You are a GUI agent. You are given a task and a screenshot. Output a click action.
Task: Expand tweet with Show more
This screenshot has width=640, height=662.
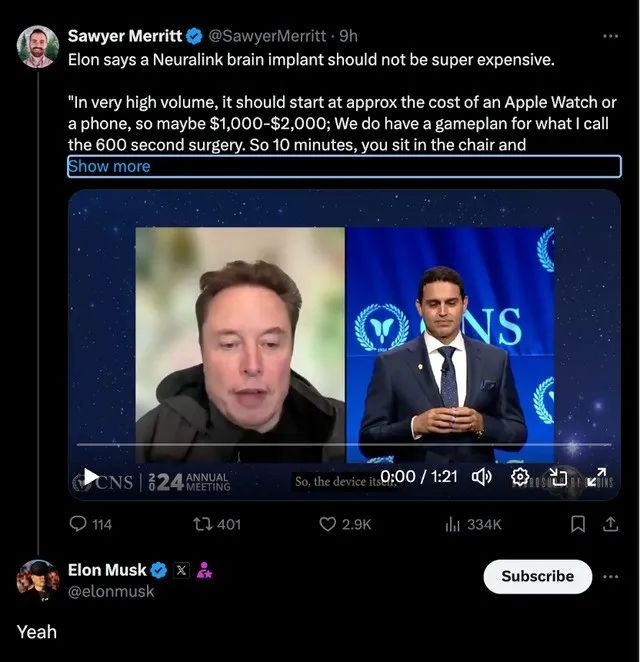109,166
